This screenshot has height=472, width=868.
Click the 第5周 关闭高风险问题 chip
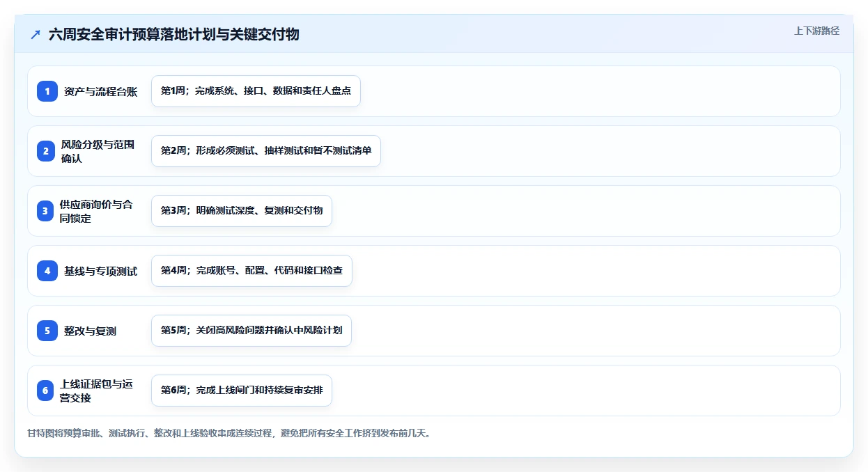[251, 331]
